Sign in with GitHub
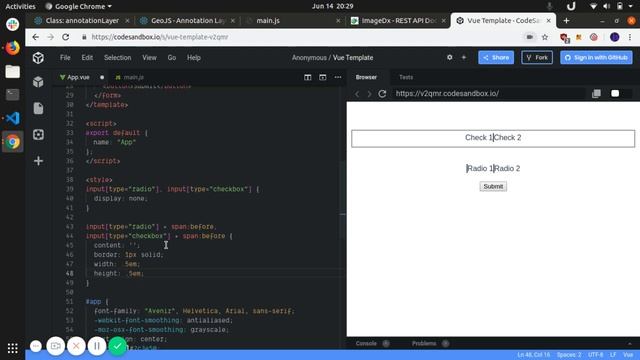640x360 pixels. (x=596, y=58)
